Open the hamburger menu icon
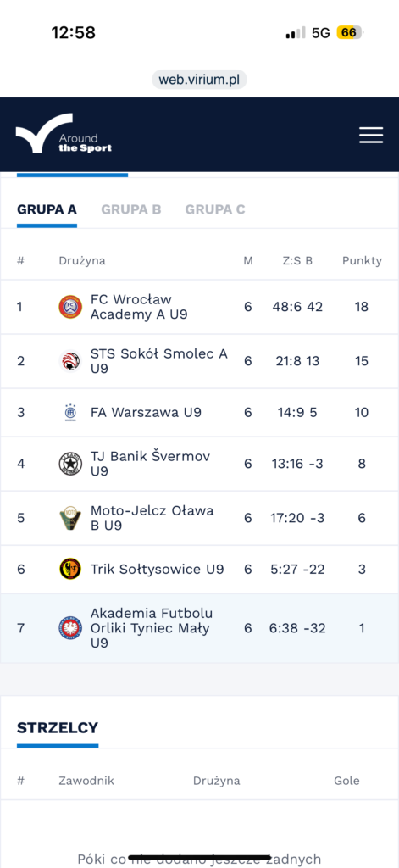The image size is (399, 868). [371, 135]
